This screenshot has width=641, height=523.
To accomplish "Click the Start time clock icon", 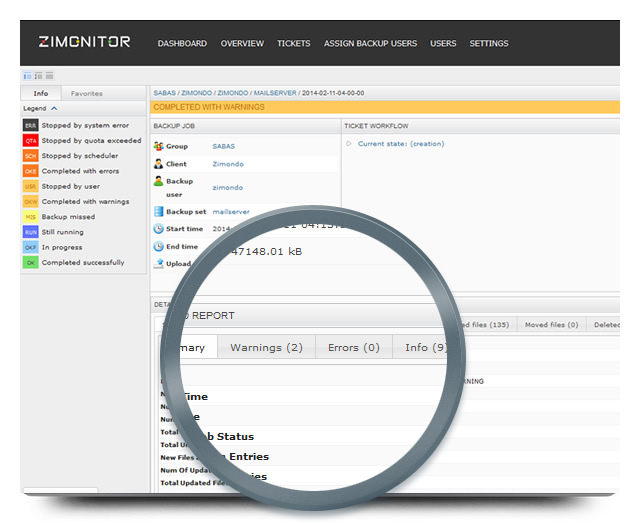I will pyautogui.click(x=158, y=229).
